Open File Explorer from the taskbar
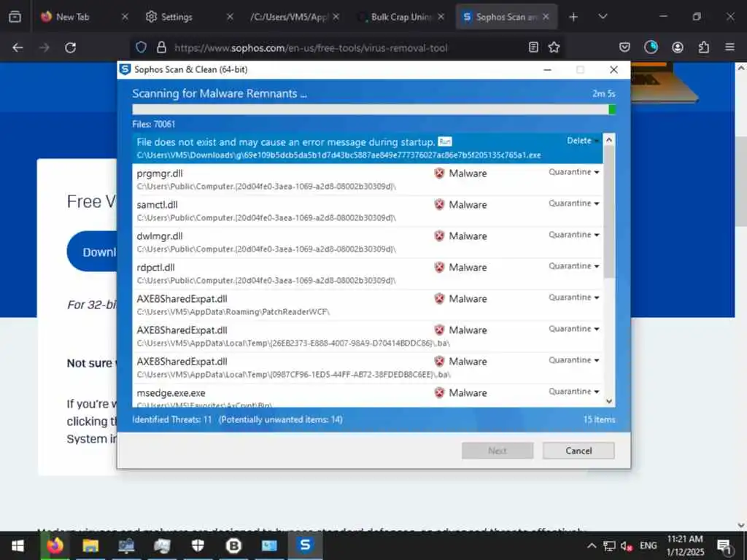 pyautogui.click(x=90, y=545)
